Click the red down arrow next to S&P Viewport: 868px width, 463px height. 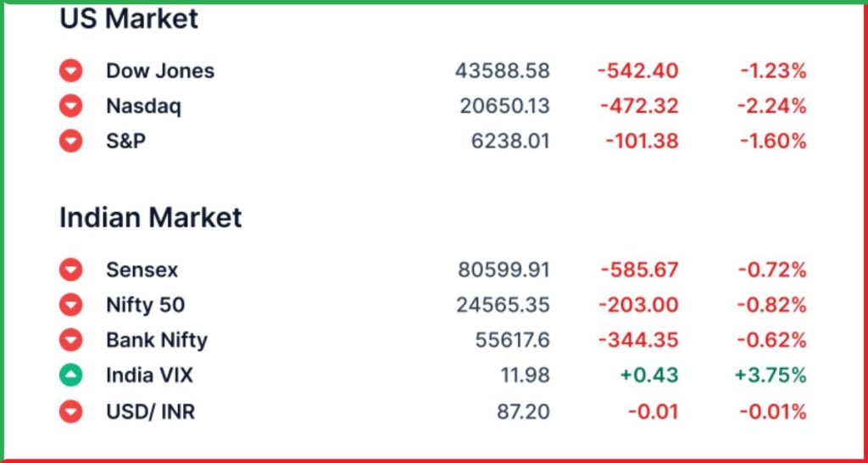click(x=71, y=141)
